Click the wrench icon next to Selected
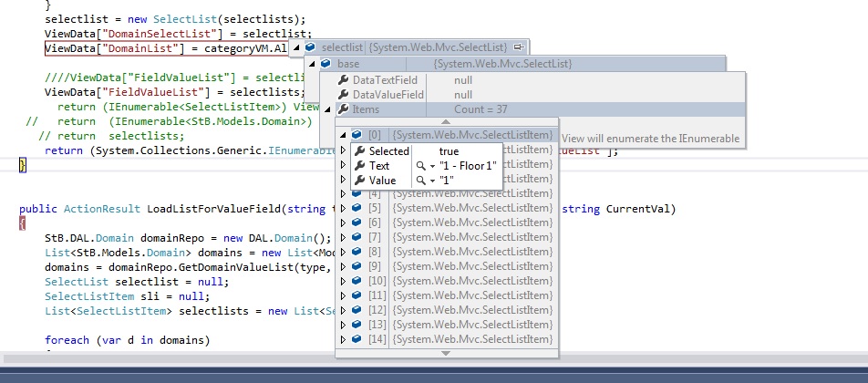This screenshot has width=868, height=383. [360, 151]
